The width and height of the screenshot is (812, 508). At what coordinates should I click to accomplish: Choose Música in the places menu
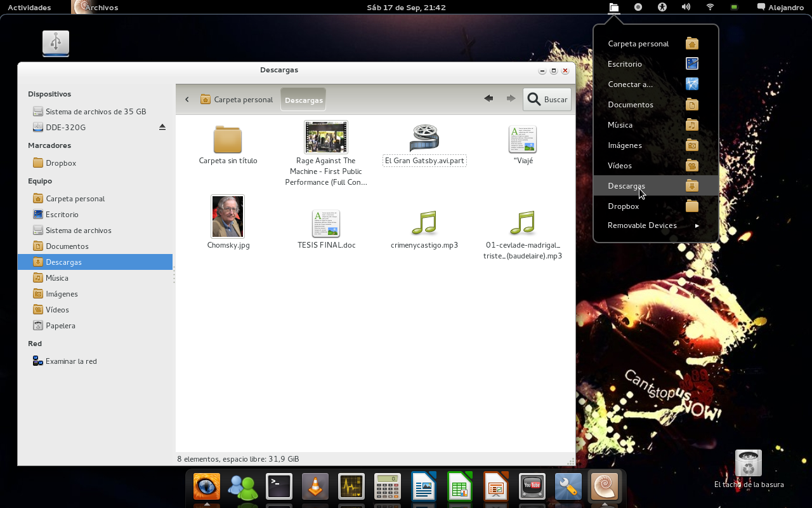[656, 125]
